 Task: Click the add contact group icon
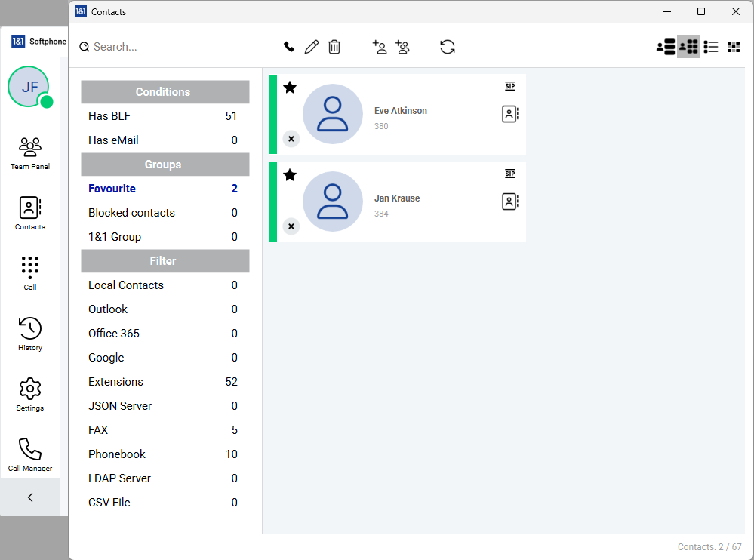(402, 47)
